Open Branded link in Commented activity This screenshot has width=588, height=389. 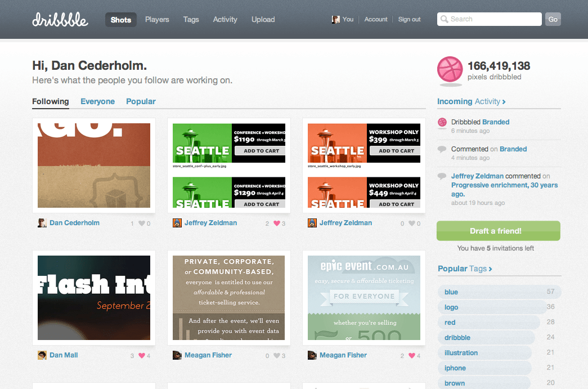pos(513,149)
